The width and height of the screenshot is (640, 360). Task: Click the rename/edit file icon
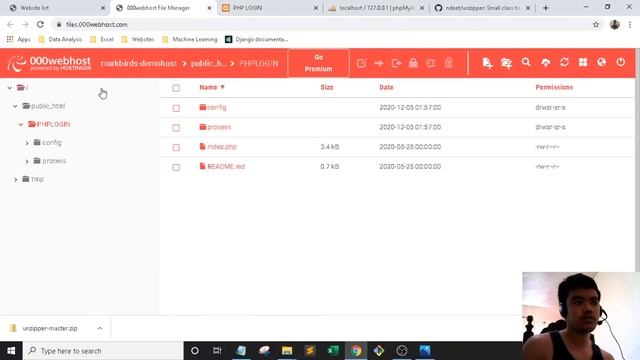pyautogui.click(x=361, y=63)
